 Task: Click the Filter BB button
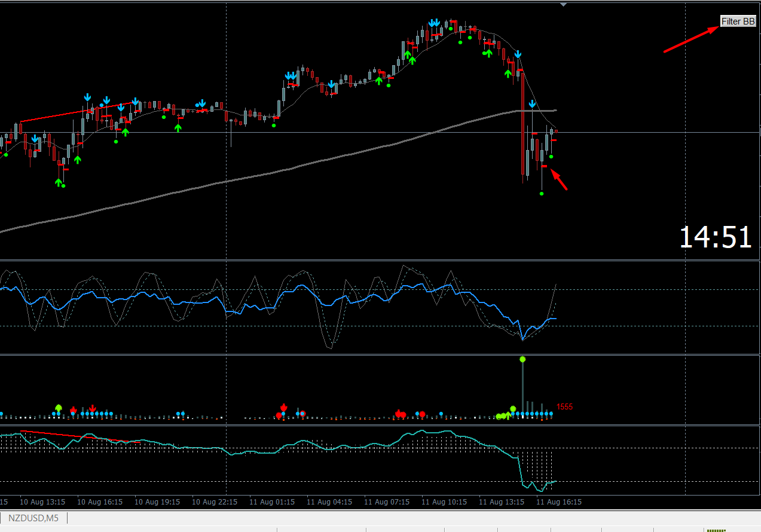coord(738,22)
